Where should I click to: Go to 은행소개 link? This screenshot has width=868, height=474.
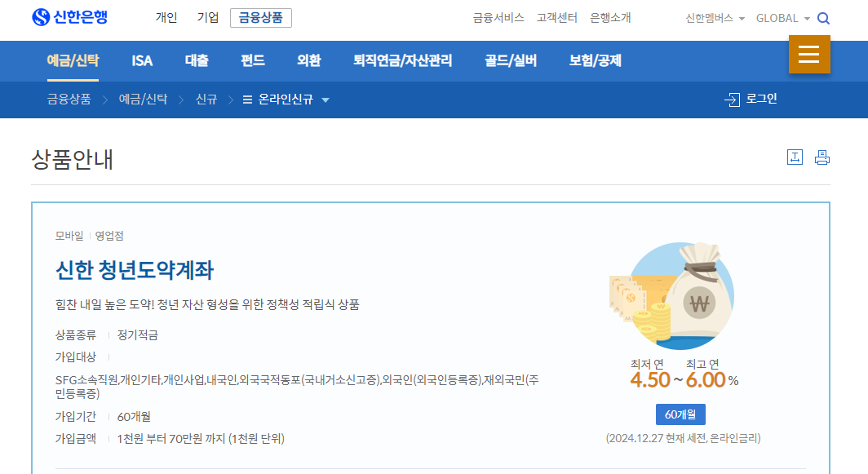point(610,18)
